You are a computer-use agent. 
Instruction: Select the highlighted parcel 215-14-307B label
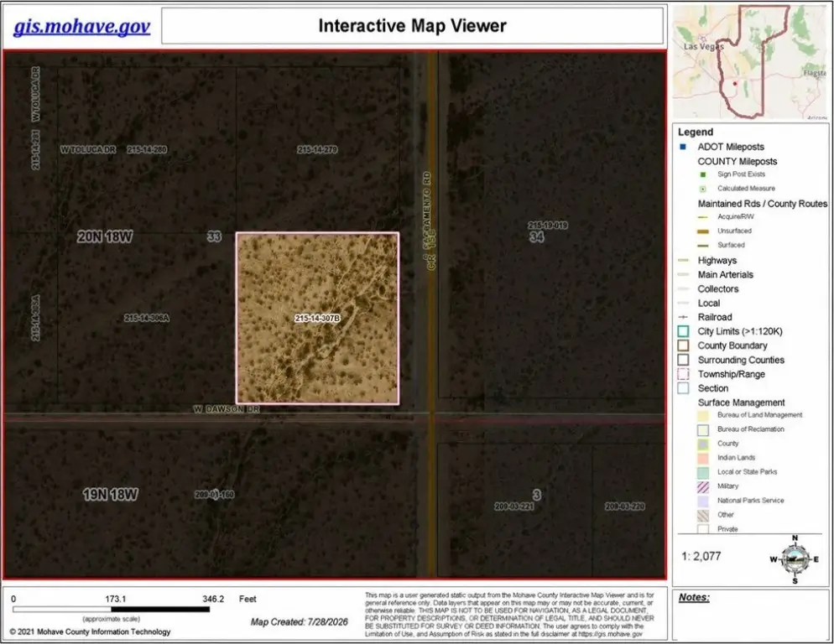coord(317,319)
